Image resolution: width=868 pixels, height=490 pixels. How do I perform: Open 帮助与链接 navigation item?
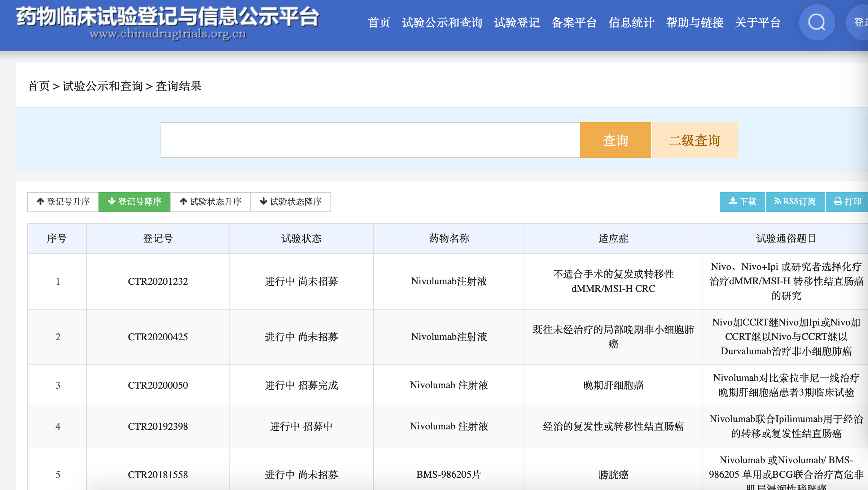pyautogui.click(x=694, y=23)
